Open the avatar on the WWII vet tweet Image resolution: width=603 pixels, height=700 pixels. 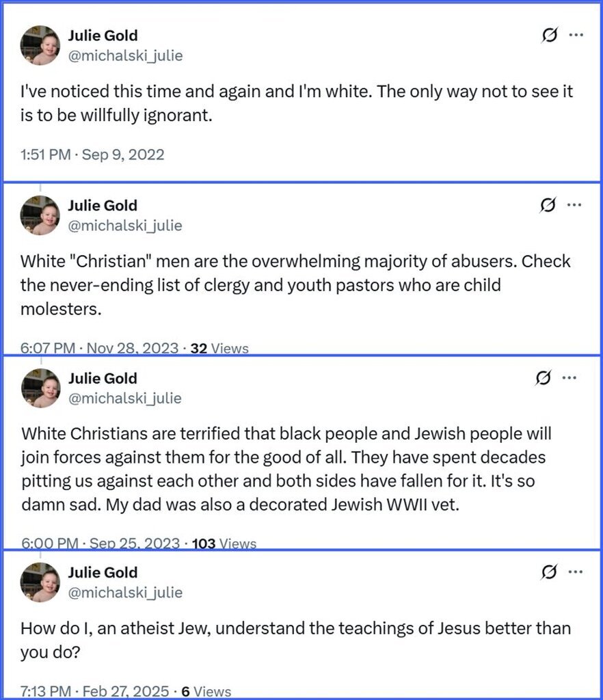pyautogui.click(x=40, y=388)
